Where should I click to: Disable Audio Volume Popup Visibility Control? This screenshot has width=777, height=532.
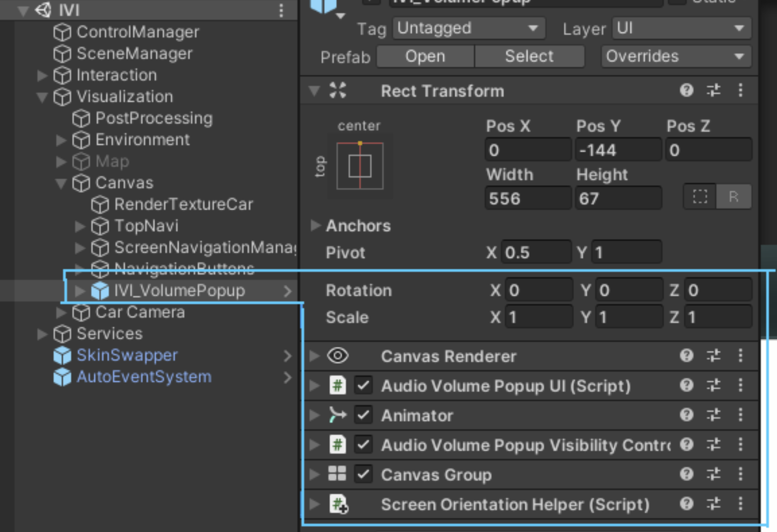pyautogui.click(x=363, y=445)
